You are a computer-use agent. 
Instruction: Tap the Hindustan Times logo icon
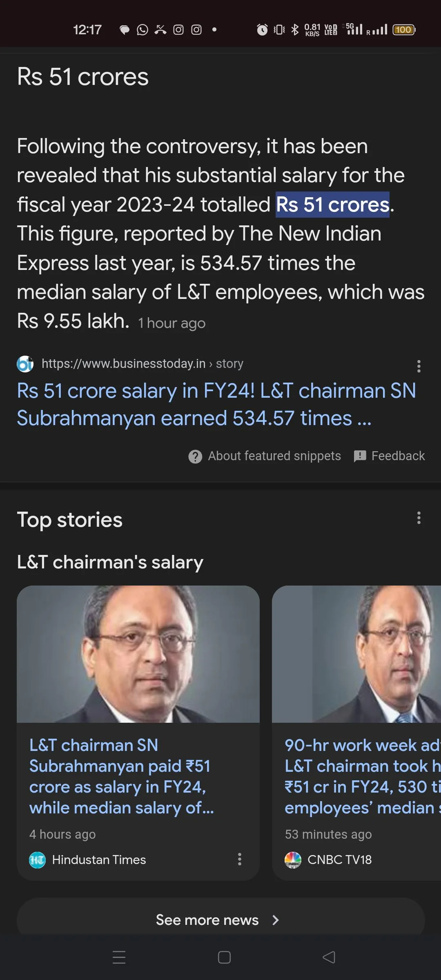pyautogui.click(x=38, y=860)
